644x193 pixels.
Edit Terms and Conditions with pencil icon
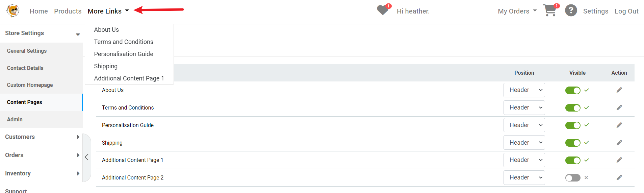619,107
